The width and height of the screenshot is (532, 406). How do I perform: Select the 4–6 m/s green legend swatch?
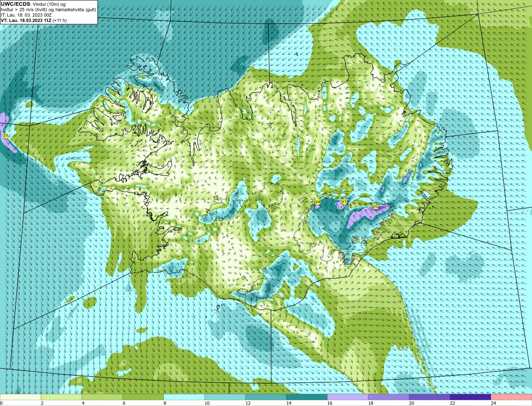[x=102, y=397]
